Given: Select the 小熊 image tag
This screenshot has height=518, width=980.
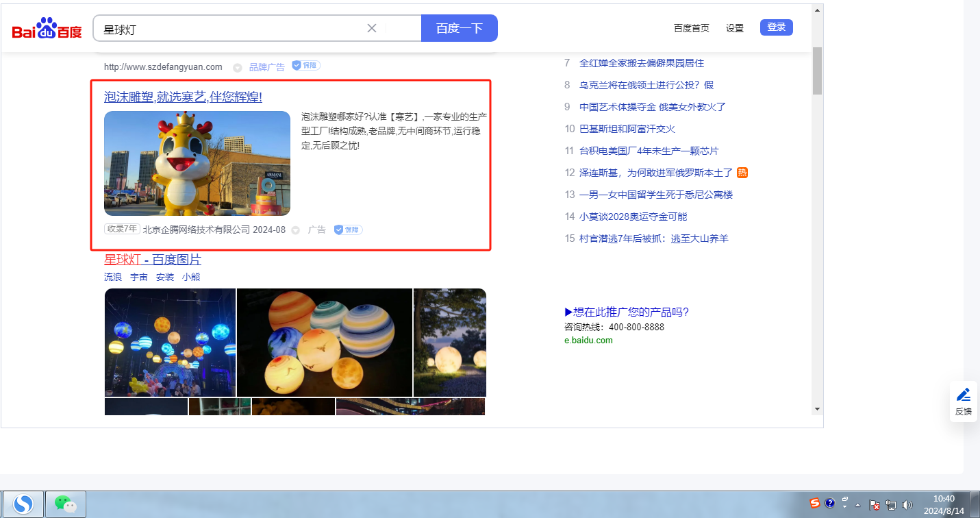Looking at the screenshot, I should (x=191, y=277).
